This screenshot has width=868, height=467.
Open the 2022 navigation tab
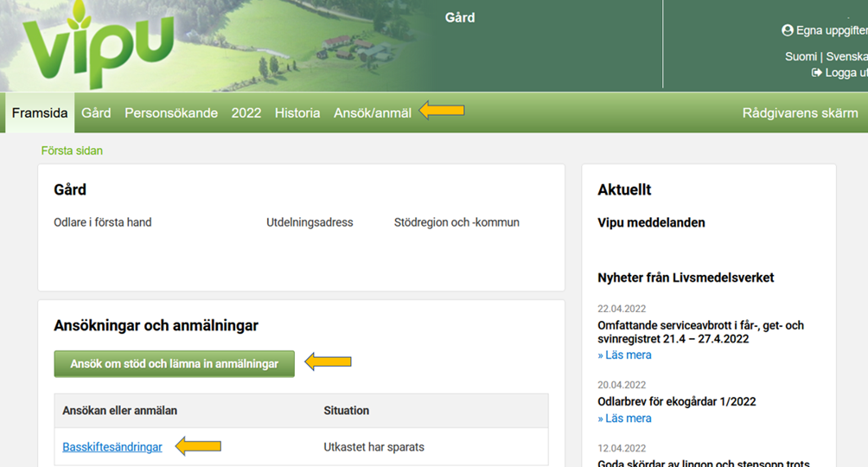coord(246,113)
